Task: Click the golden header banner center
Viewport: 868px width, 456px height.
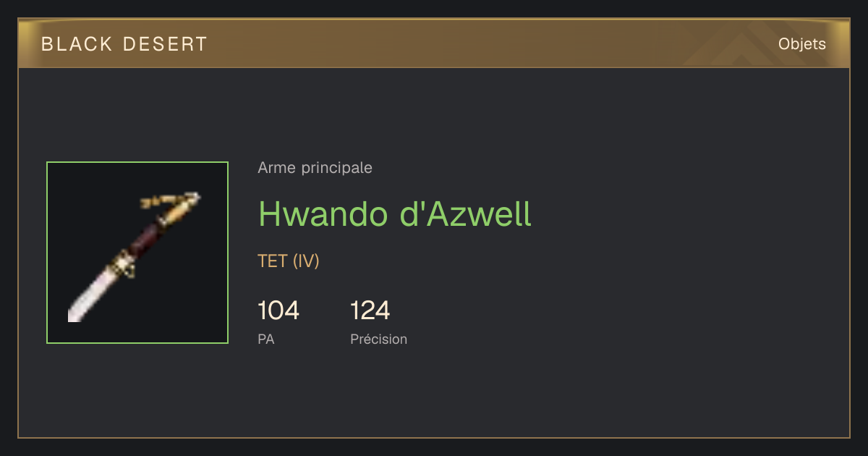Action: click(x=434, y=43)
